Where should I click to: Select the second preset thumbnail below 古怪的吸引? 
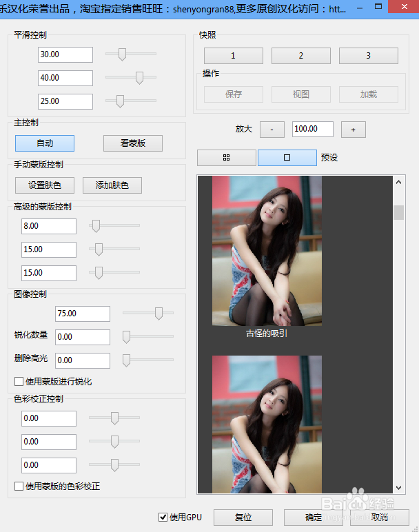point(267,424)
